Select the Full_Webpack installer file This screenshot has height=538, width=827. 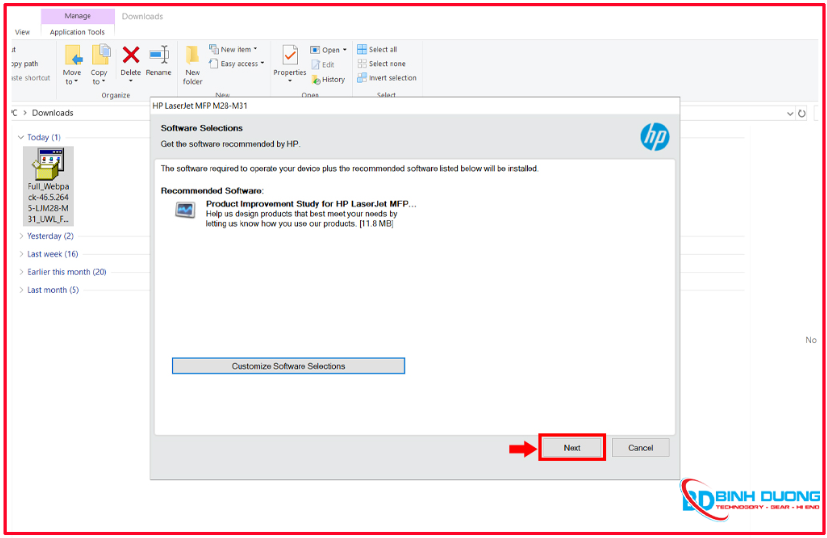click(48, 186)
